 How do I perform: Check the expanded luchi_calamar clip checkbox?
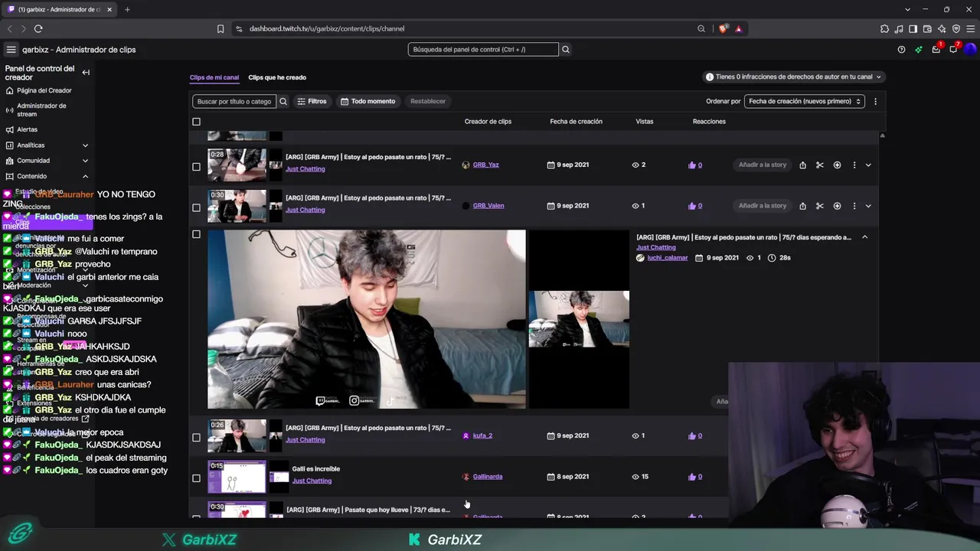[196, 234]
